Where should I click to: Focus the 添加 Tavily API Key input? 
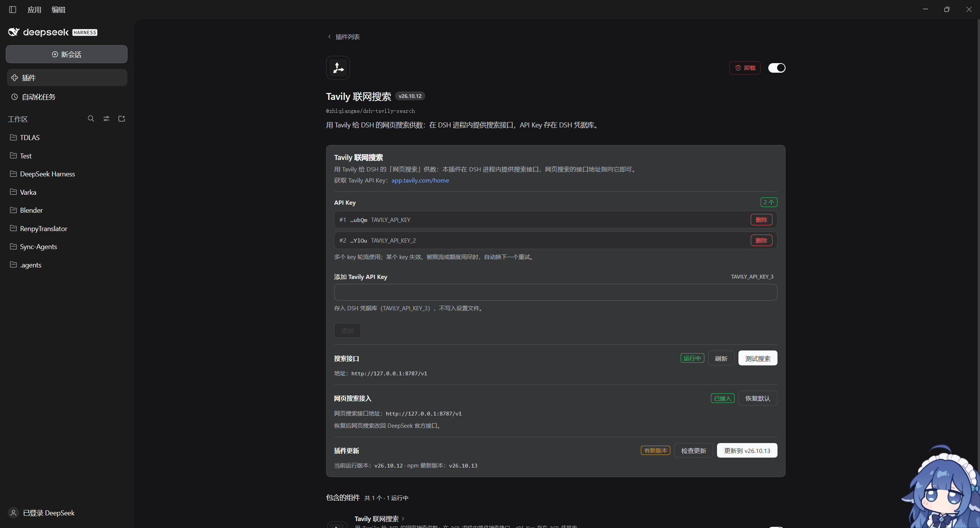pos(555,292)
